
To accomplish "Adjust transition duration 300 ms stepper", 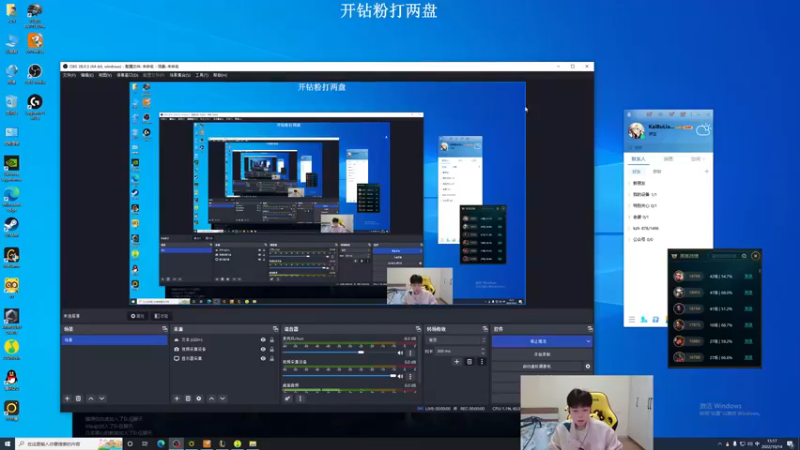I will click(483, 351).
